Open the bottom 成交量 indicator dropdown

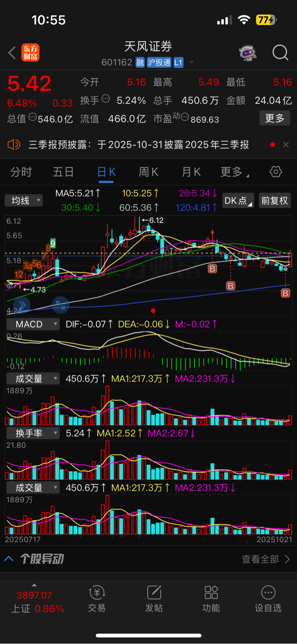pos(33,488)
